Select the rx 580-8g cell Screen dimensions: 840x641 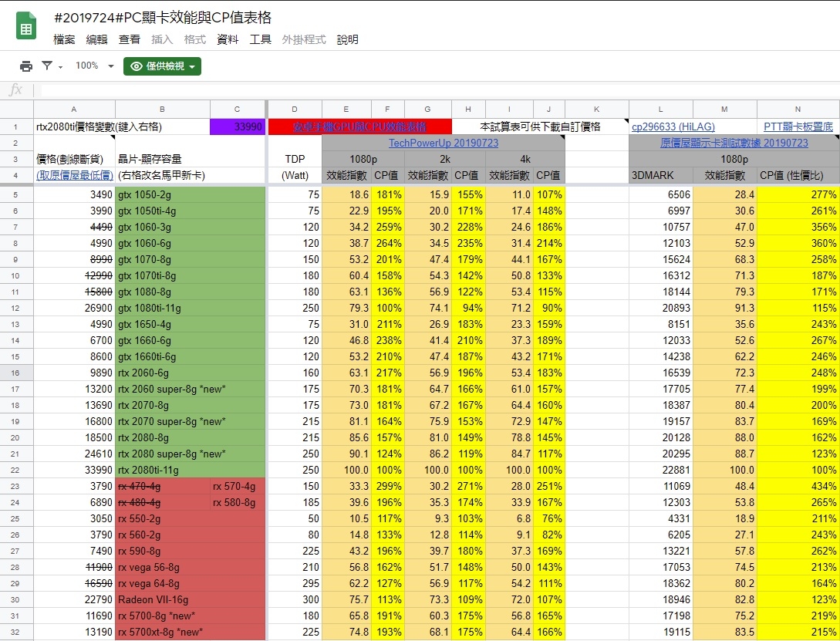[238, 502]
